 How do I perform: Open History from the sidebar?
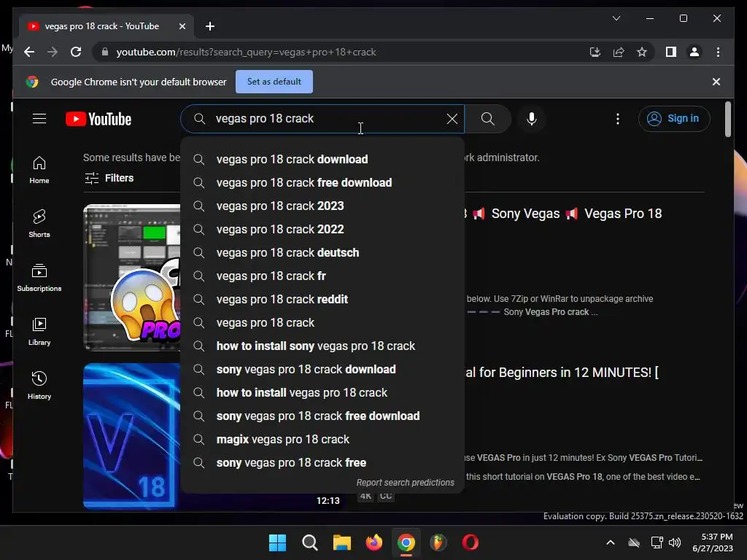click(39, 386)
